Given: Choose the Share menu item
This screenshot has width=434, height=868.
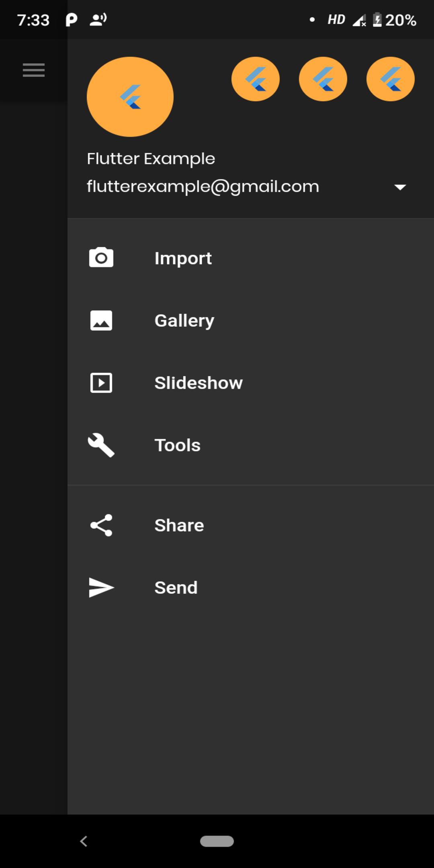Looking at the screenshot, I should pos(251,525).
